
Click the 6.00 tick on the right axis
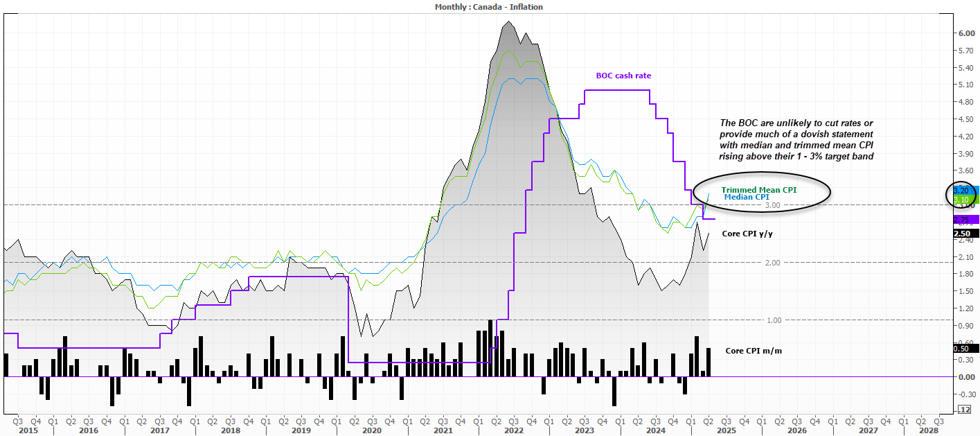pyautogui.click(x=966, y=33)
